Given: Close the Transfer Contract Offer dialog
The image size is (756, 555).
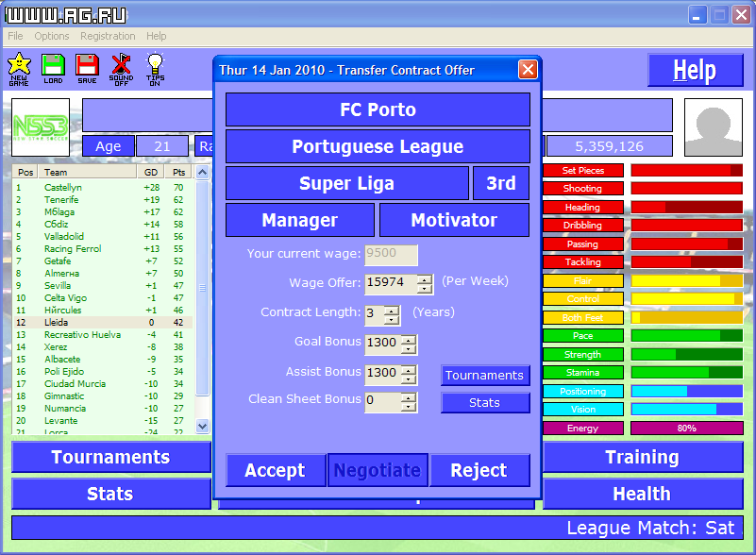Looking at the screenshot, I should 528,70.
